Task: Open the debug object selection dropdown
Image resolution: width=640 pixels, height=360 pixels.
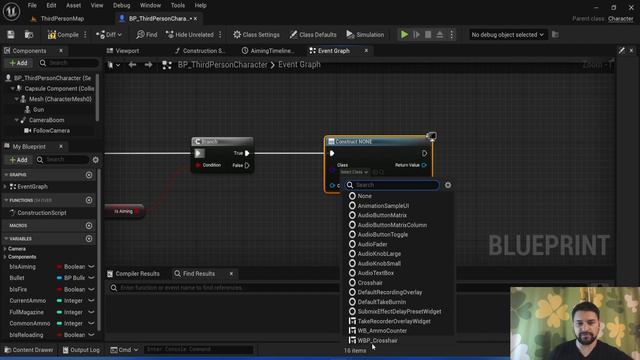Action: point(507,35)
